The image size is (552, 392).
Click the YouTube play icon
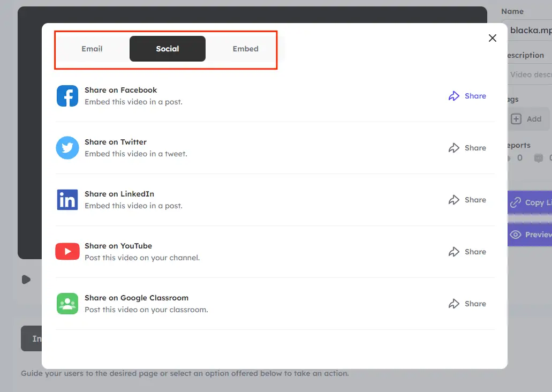tap(67, 252)
